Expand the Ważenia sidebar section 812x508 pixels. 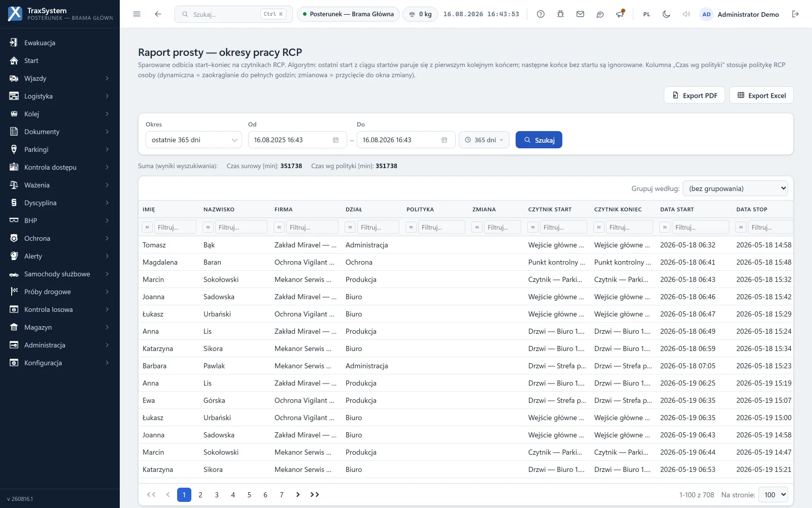point(60,185)
